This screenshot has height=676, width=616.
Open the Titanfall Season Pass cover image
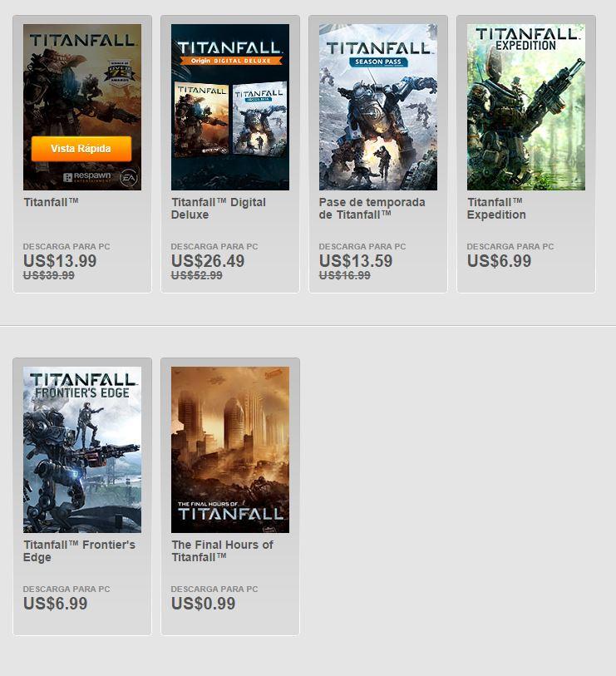pyautogui.click(x=378, y=107)
